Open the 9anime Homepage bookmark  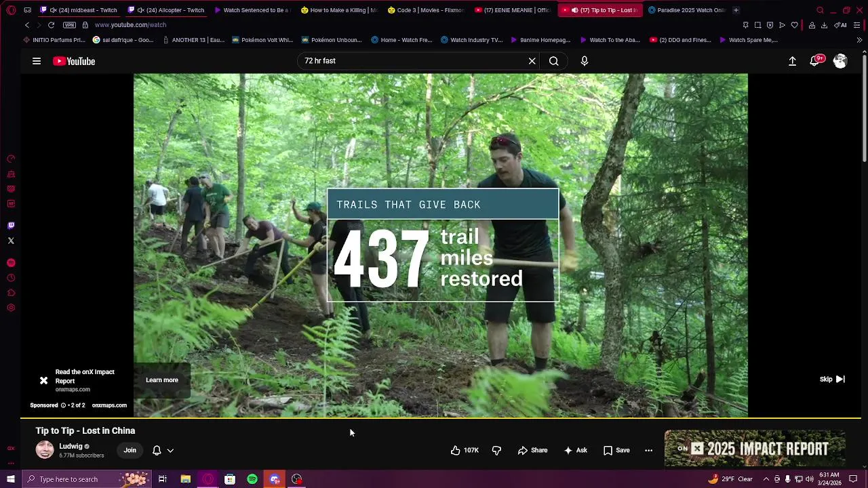pyautogui.click(x=540, y=40)
